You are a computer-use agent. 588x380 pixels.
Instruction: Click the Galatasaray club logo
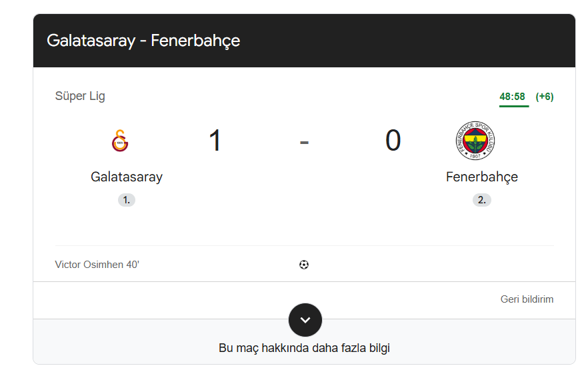click(x=119, y=141)
